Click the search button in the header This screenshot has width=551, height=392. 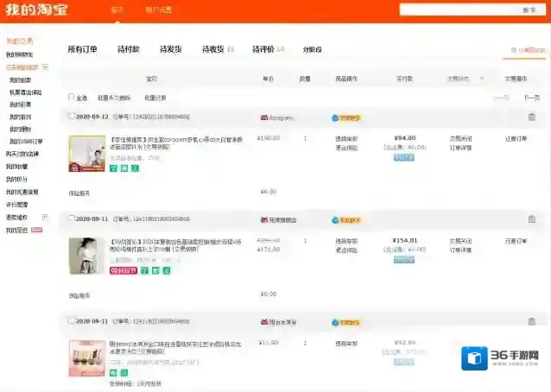tap(529, 9)
